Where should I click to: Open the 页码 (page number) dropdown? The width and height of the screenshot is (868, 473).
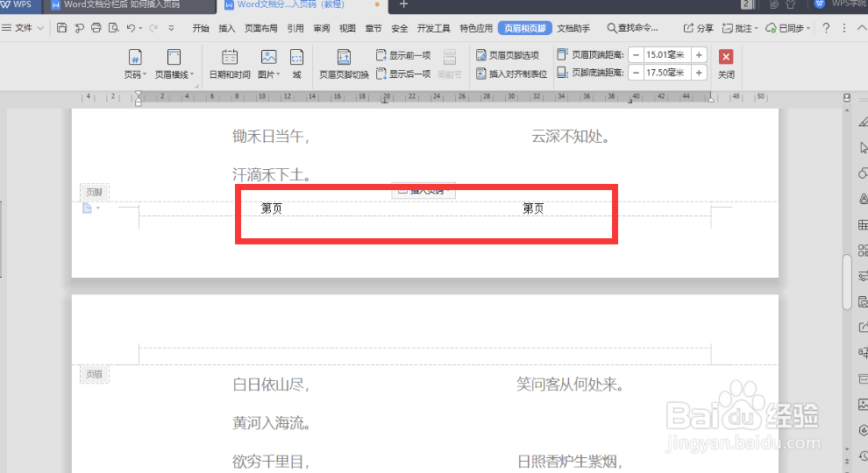point(135,64)
